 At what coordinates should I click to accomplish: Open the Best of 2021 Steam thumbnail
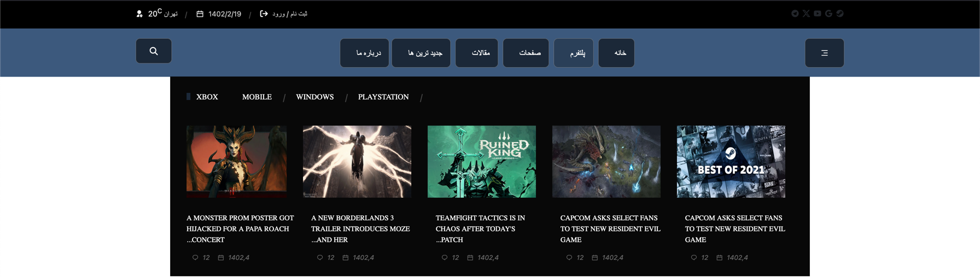pyautogui.click(x=731, y=162)
